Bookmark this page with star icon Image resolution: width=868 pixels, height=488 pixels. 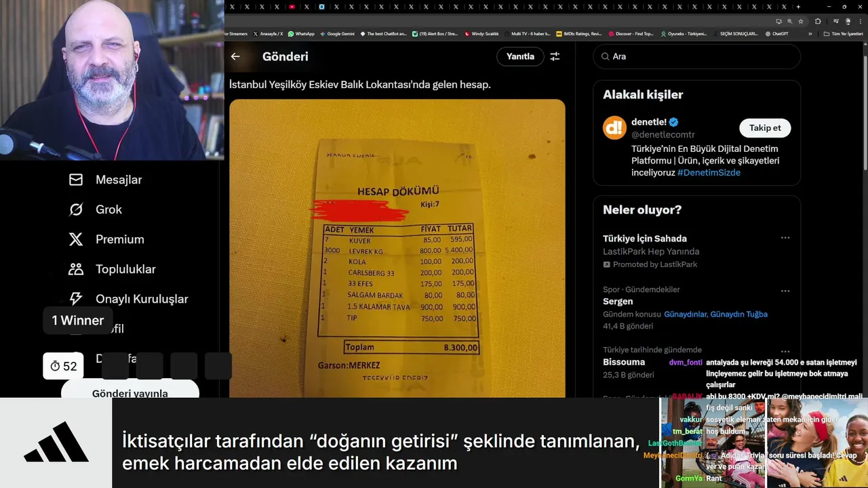click(x=801, y=21)
